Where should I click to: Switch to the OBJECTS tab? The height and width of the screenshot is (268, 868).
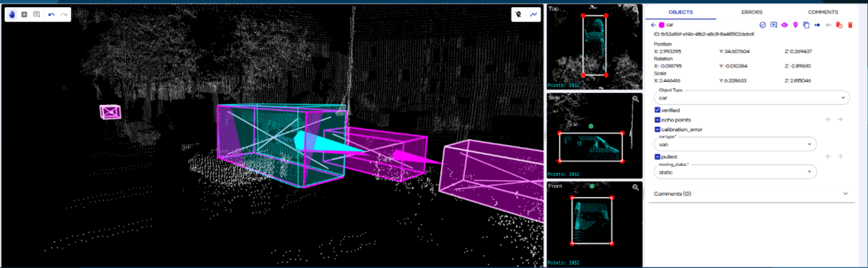pos(680,12)
